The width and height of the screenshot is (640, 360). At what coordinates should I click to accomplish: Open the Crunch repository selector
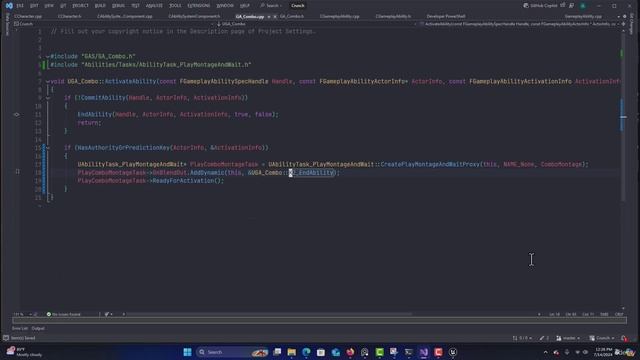602,338
